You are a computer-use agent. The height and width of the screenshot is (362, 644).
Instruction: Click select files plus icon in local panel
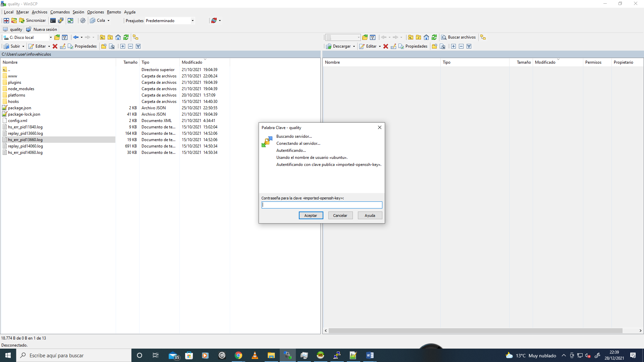tap(123, 46)
